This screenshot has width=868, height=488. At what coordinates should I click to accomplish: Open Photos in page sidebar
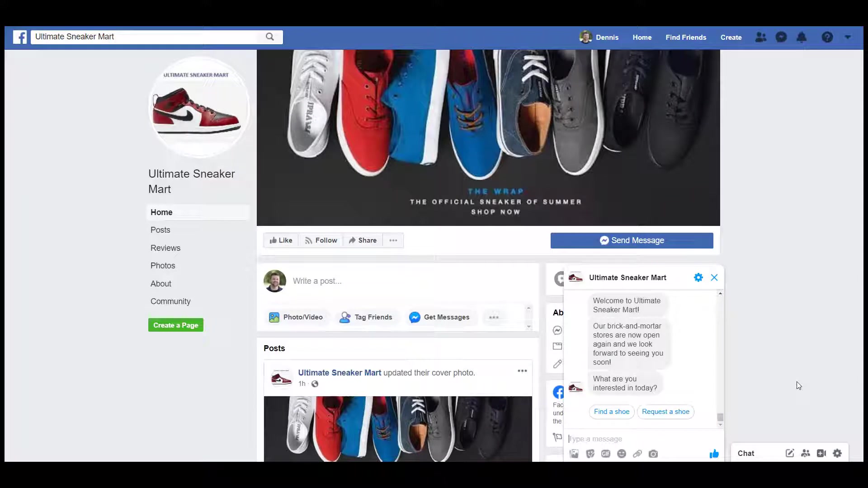163,266
